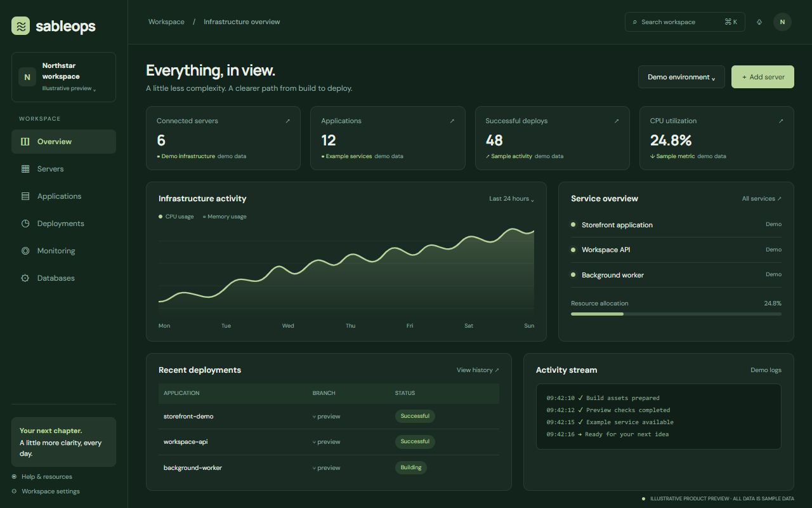Open CPU utilization card arrow icon
Viewport: 812px width, 508px height.
(x=781, y=121)
